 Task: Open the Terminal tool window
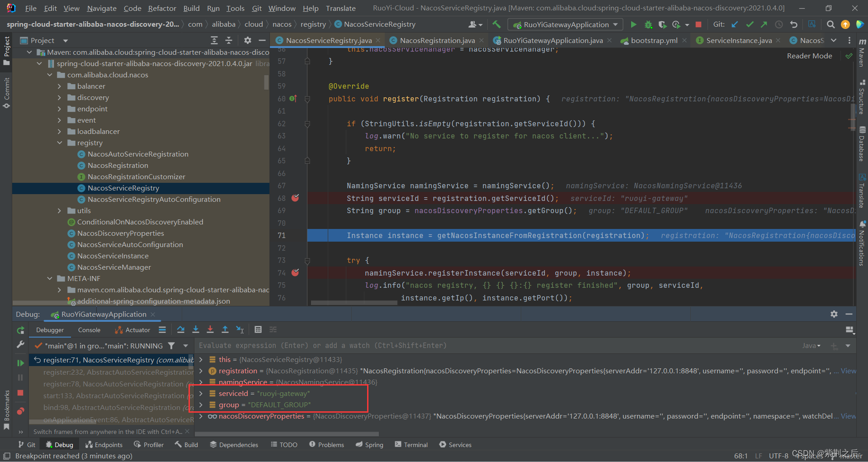pos(411,445)
